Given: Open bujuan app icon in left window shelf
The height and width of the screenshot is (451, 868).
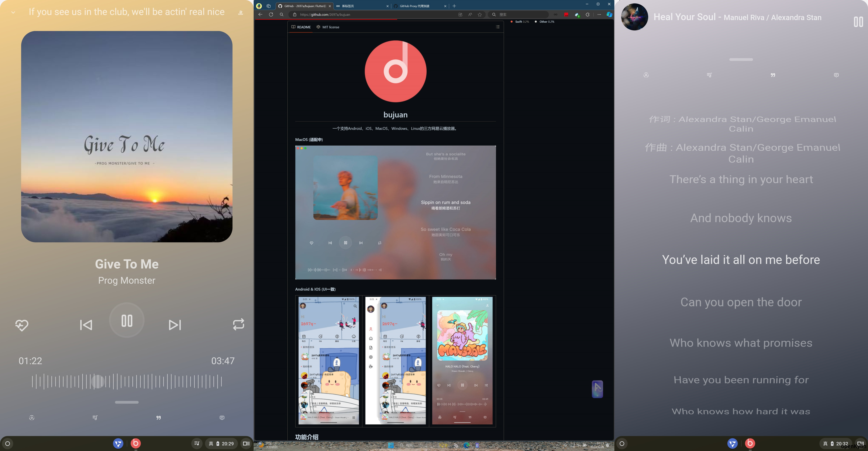Looking at the screenshot, I should (x=135, y=444).
